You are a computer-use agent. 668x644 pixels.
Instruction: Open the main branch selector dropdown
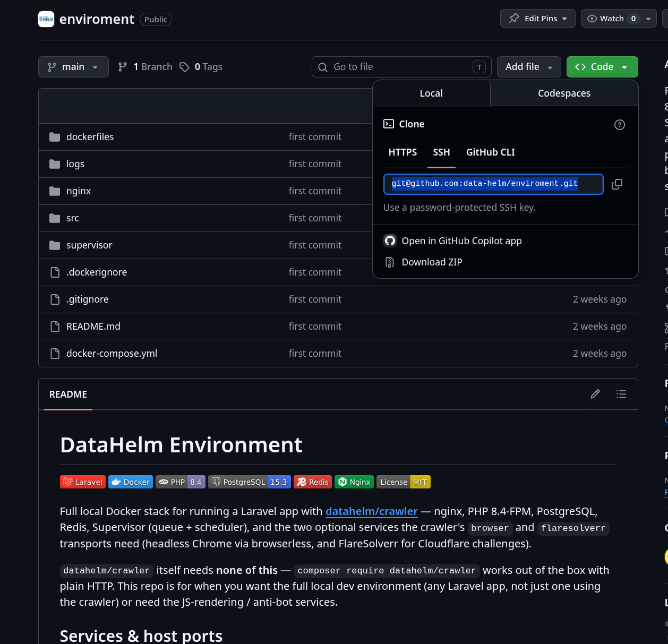pyautogui.click(x=73, y=67)
